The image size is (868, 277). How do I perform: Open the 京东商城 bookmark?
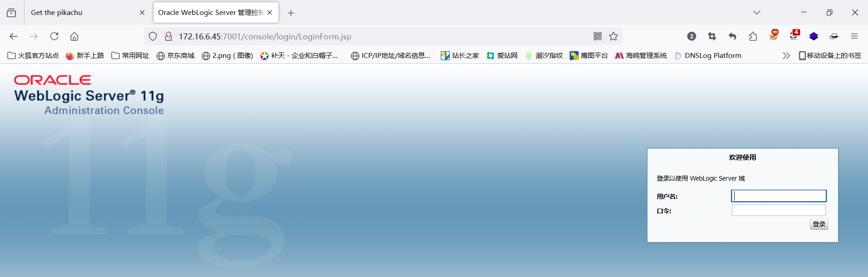pyautogui.click(x=175, y=56)
